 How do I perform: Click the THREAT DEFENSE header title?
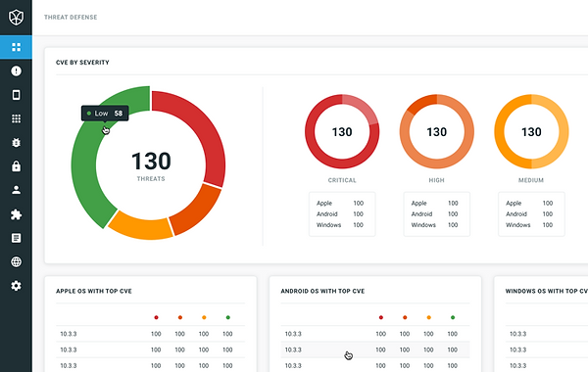coord(71,18)
